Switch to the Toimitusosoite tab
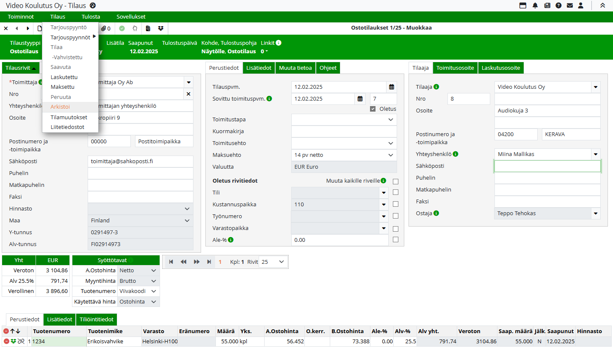 [455, 68]
